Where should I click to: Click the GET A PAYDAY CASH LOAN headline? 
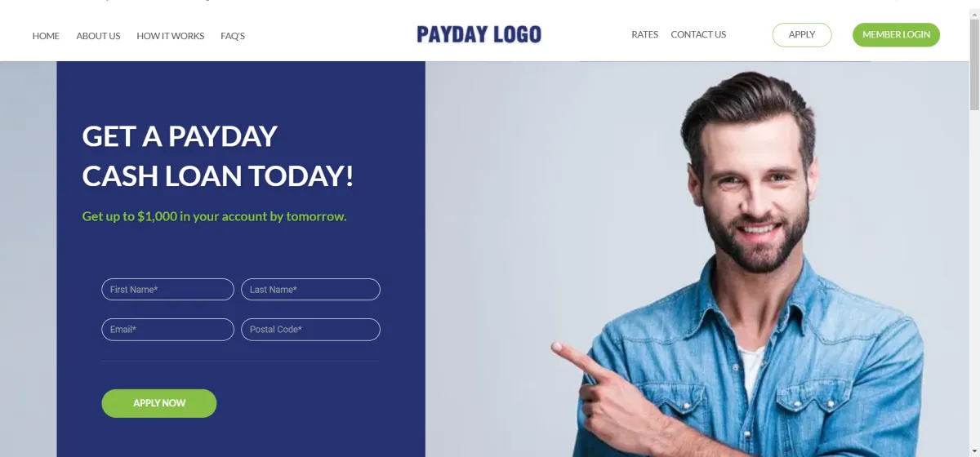point(218,156)
